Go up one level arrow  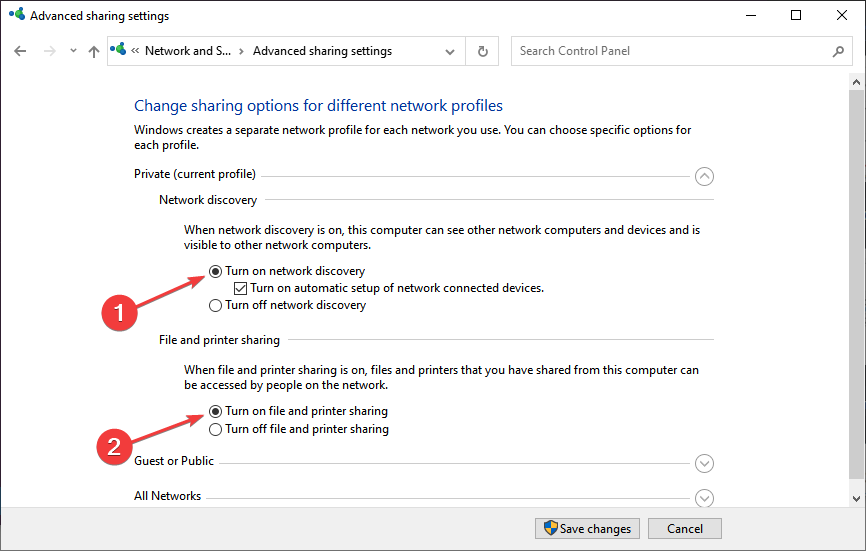(x=94, y=51)
